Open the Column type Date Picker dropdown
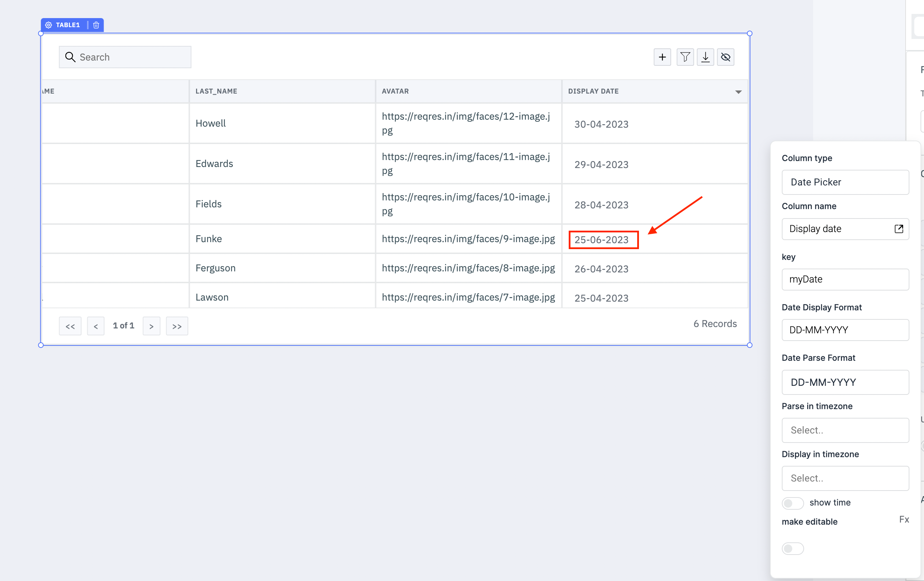Viewport: 924px width, 581px height. tap(845, 182)
